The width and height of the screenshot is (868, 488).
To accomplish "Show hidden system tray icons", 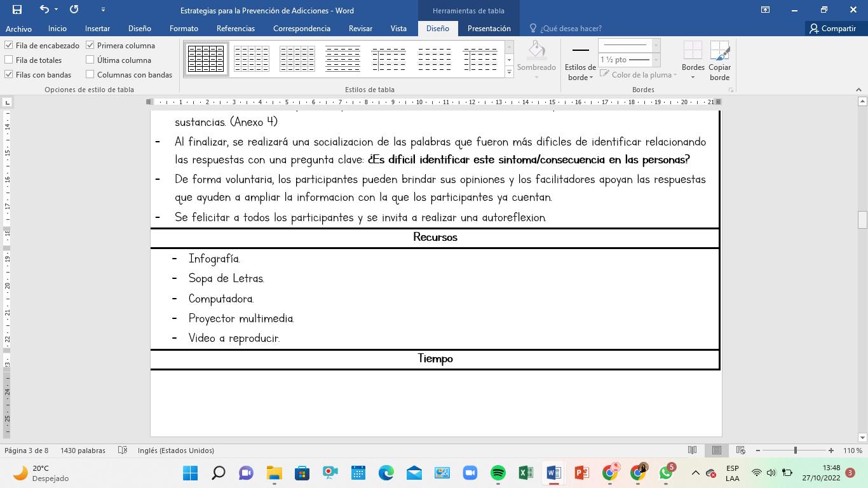I will (x=695, y=473).
